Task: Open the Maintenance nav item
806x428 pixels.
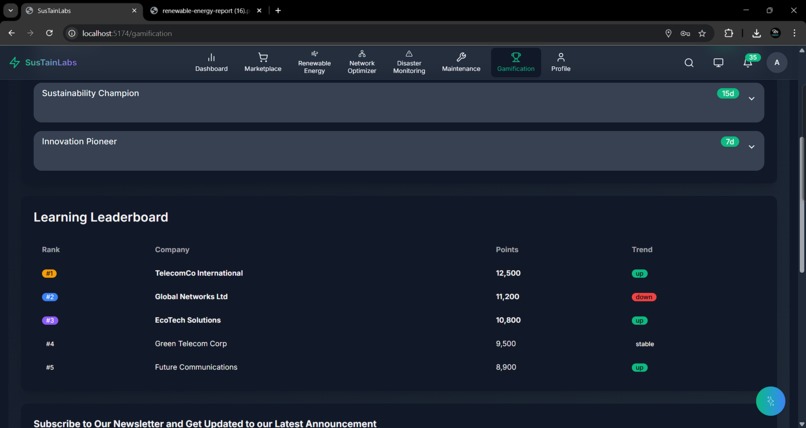Action: (461, 63)
